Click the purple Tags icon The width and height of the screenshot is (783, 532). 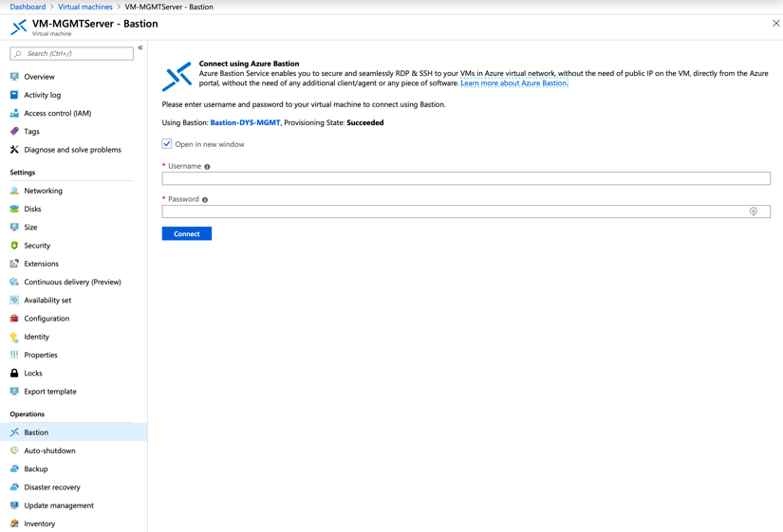14,131
